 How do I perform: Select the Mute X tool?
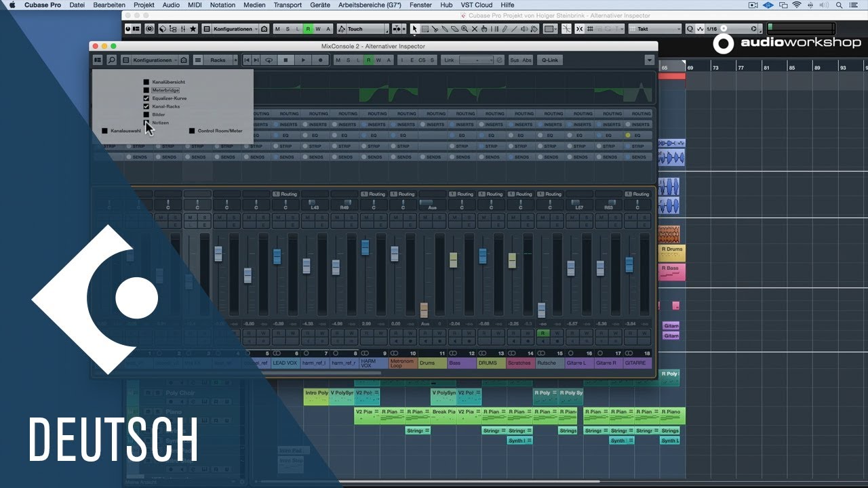[x=475, y=29]
